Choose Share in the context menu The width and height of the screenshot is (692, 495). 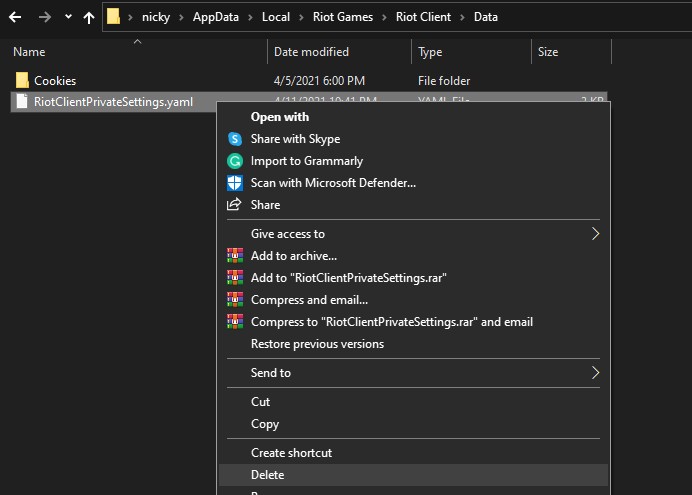coord(265,205)
